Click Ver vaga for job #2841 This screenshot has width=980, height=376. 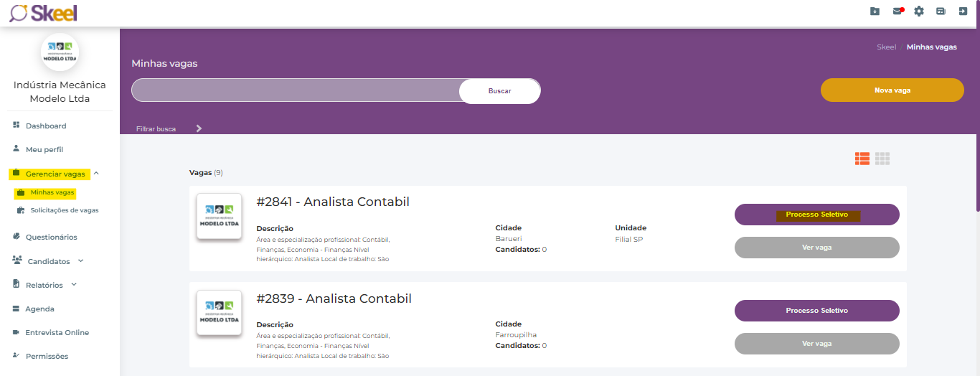(816, 248)
